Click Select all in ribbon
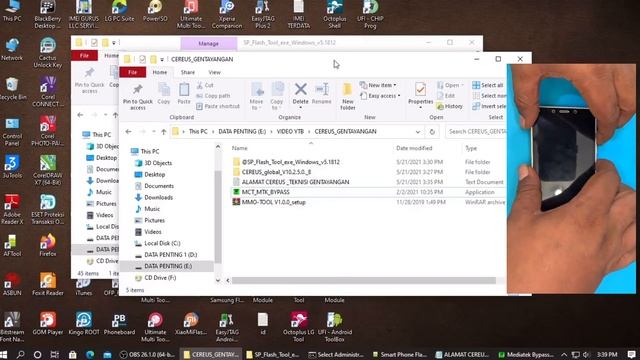Image resolution: width=640 pixels, height=360 pixels. click(x=488, y=85)
